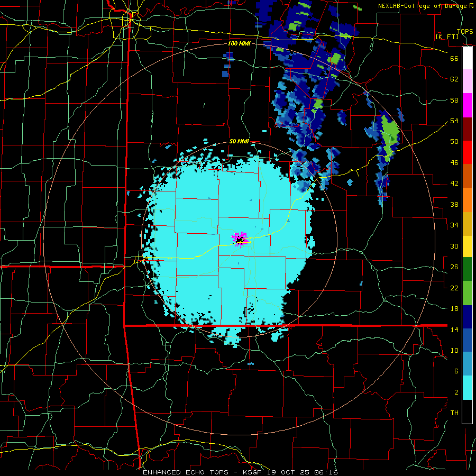Click the "100 NMI" range ring label
The width and height of the screenshot is (476, 476).
(x=239, y=43)
